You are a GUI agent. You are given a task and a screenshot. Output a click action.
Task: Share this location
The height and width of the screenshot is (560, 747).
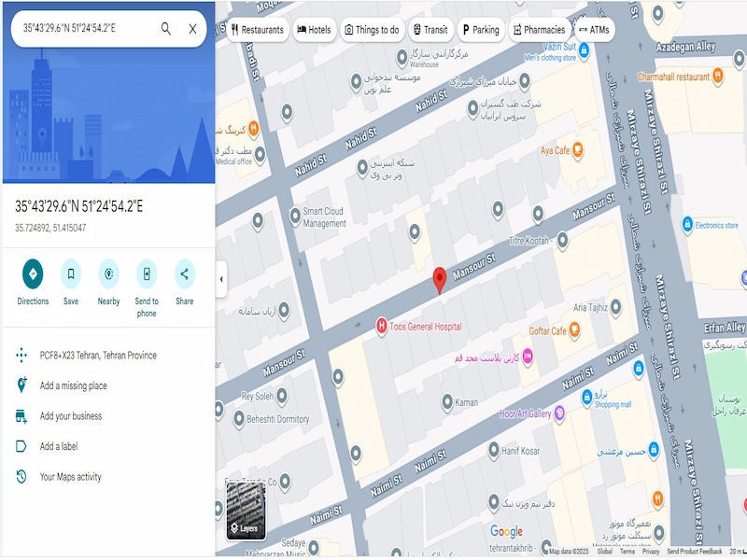coord(184,273)
